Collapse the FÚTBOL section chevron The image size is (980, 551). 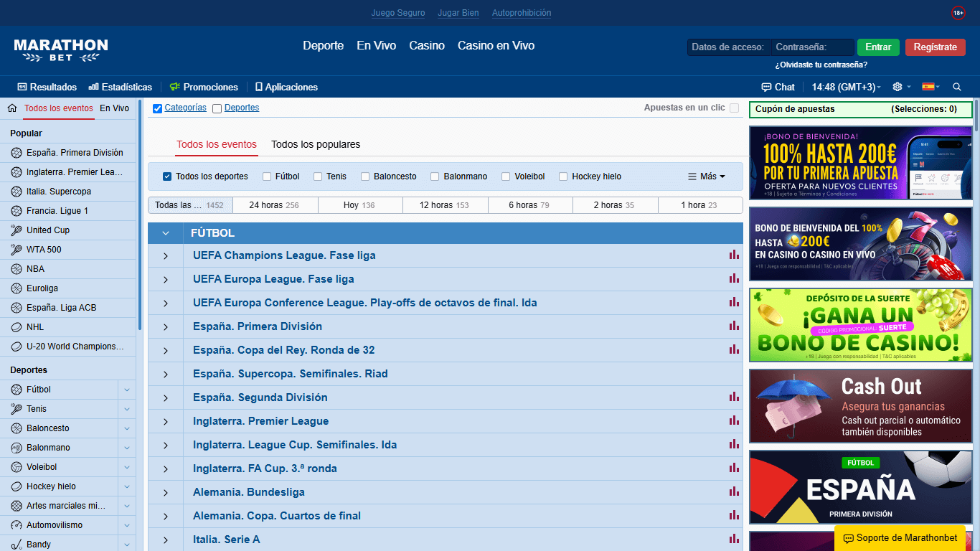(166, 233)
